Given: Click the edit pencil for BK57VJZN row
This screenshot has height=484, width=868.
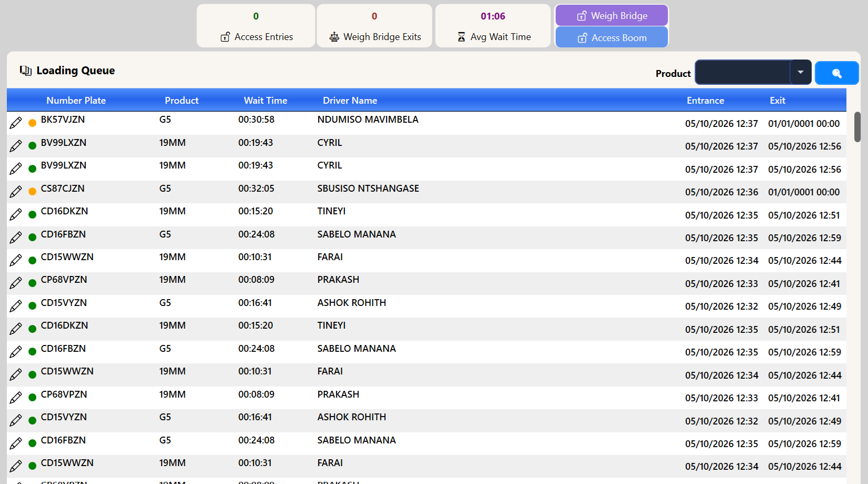Looking at the screenshot, I should point(16,123).
